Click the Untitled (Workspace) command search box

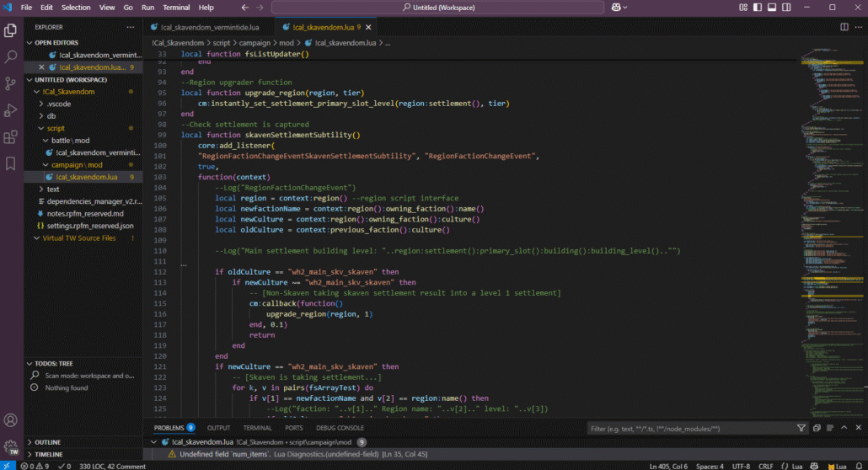point(437,8)
